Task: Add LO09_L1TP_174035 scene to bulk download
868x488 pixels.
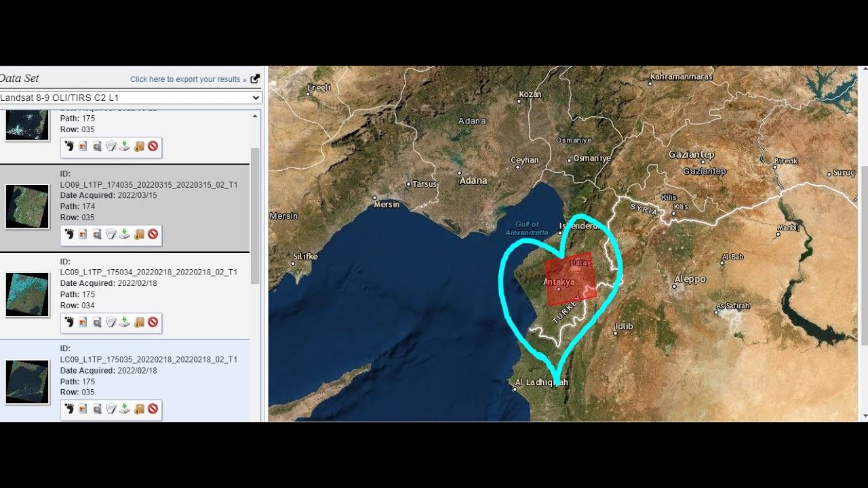Action: click(139, 235)
